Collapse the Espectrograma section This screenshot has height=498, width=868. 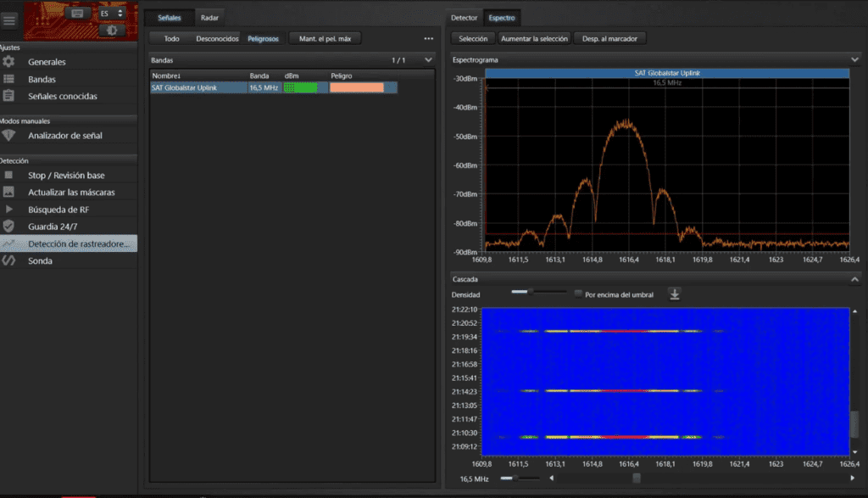pyautogui.click(x=854, y=60)
